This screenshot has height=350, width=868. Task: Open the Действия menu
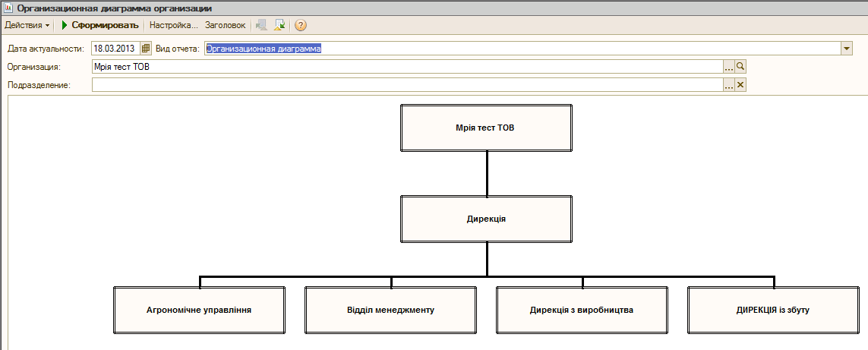point(27,26)
